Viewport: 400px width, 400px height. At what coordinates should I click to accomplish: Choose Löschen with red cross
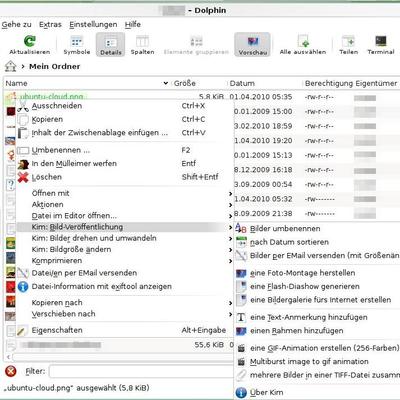(x=125, y=177)
